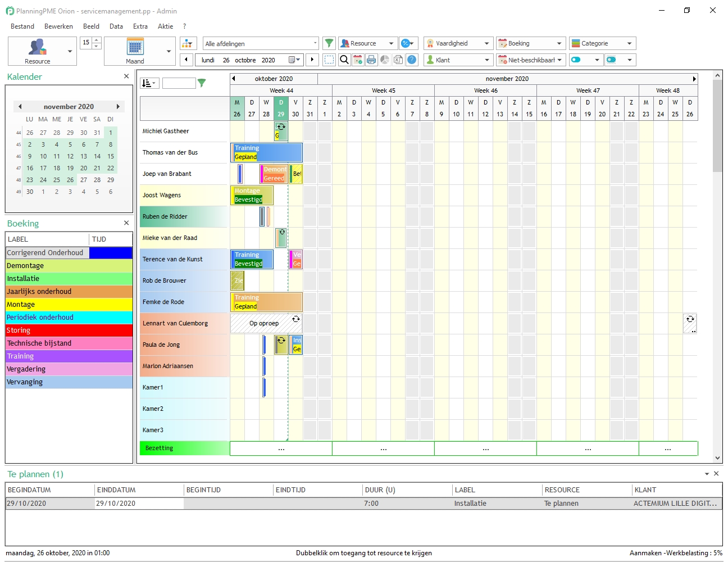Click the vertical scrollbar of planning grid
728x562 pixels.
click(x=717, y=126)
